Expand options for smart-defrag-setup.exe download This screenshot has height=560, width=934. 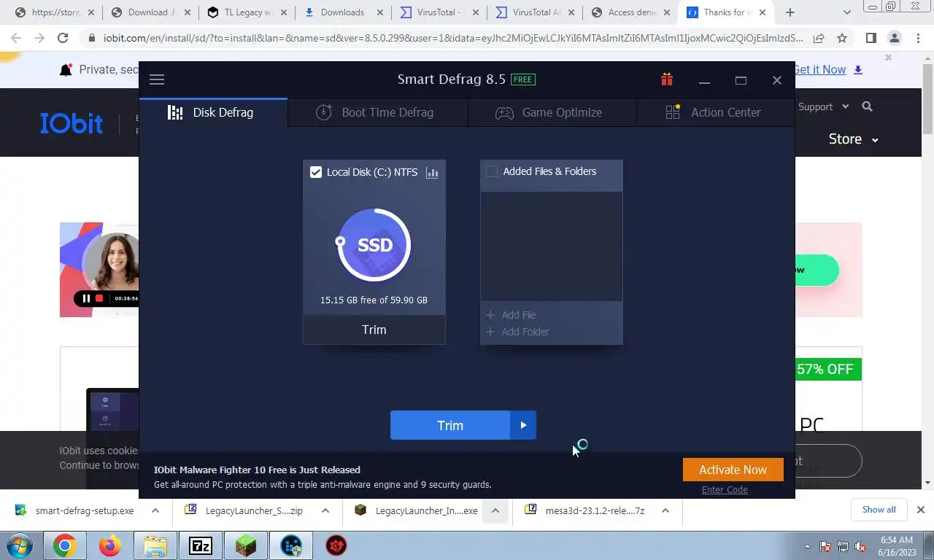(155, 510)
